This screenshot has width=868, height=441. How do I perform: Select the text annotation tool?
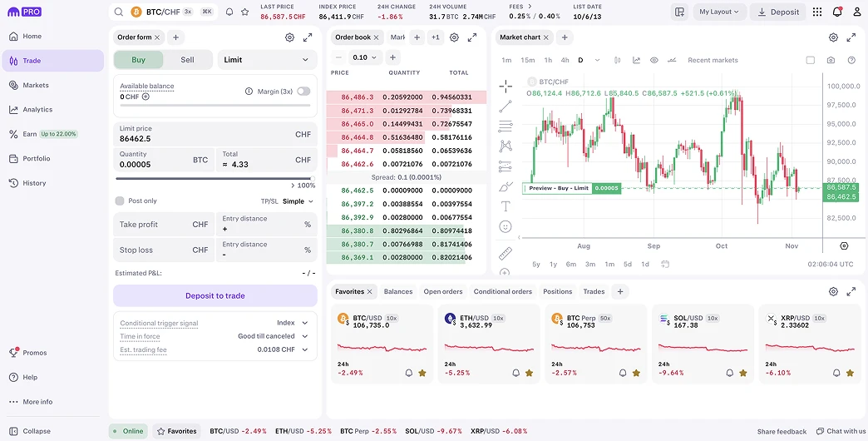tap(506, 206)
